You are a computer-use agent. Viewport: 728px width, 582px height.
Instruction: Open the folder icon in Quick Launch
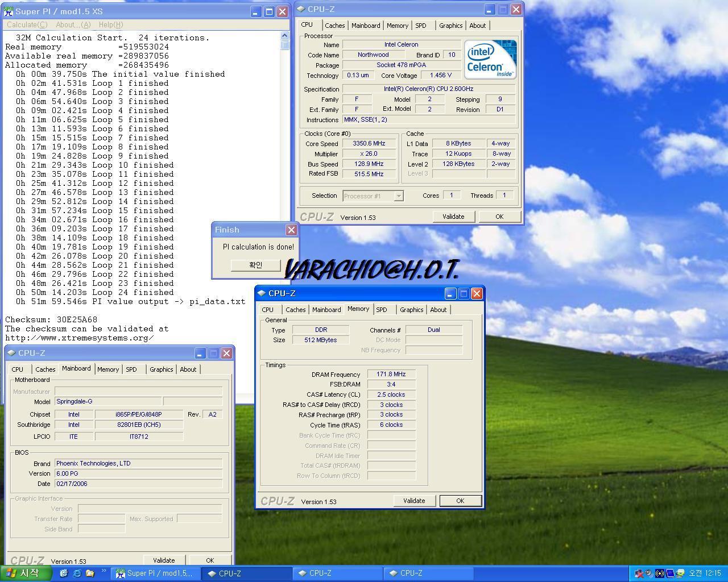(x=90, y=573)
